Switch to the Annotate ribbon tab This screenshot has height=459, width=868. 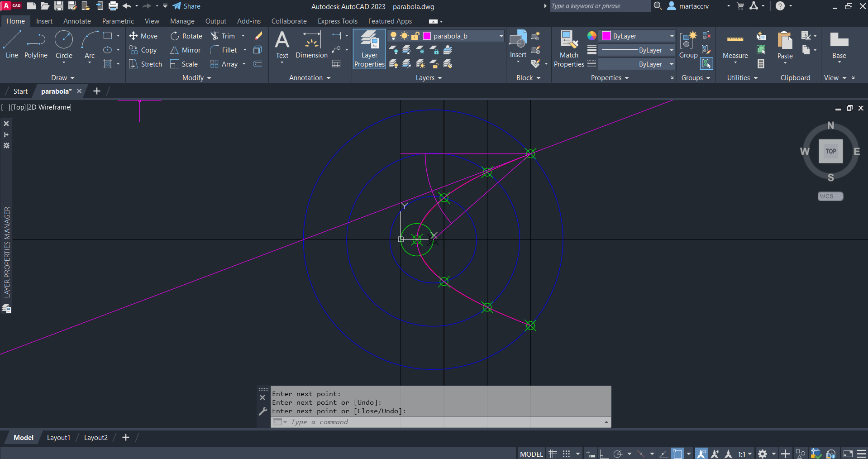77,21
